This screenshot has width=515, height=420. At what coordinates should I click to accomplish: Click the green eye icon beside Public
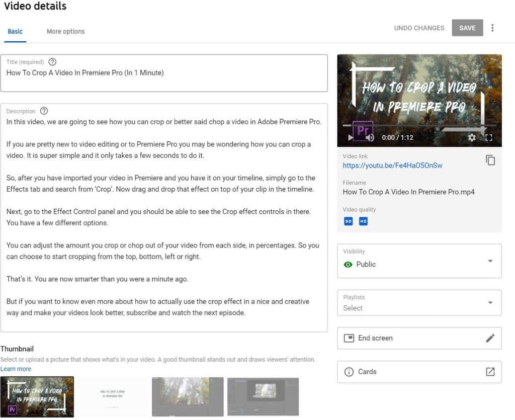pos(348,265)
